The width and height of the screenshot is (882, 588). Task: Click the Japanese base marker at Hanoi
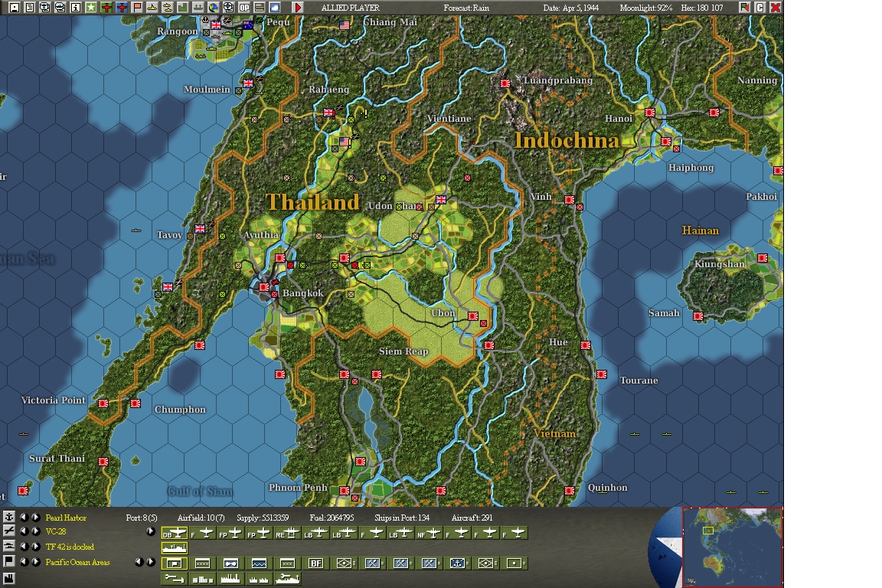[650, 113]
